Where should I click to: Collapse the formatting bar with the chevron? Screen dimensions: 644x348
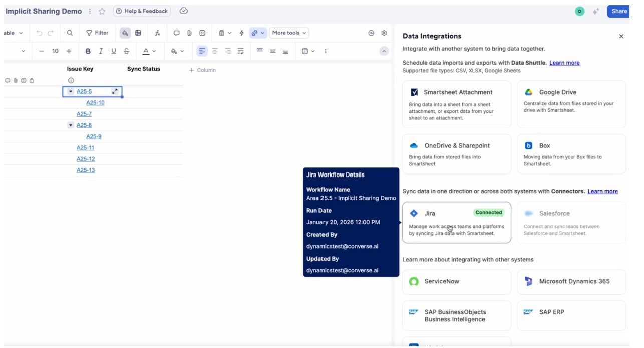tap(383, 51)
